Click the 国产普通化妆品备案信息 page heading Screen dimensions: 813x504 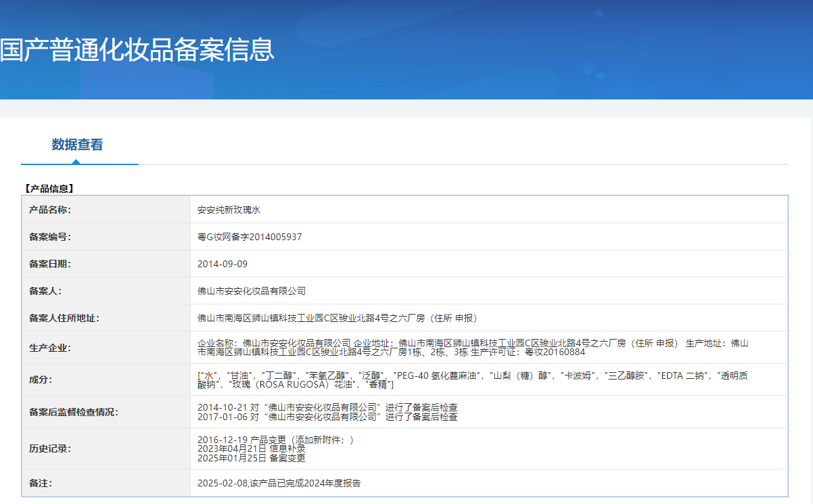(x=137, y=49)
